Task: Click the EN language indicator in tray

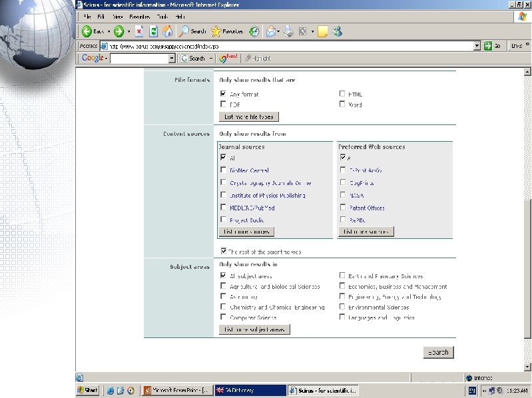Action: [x=471, y=391]
